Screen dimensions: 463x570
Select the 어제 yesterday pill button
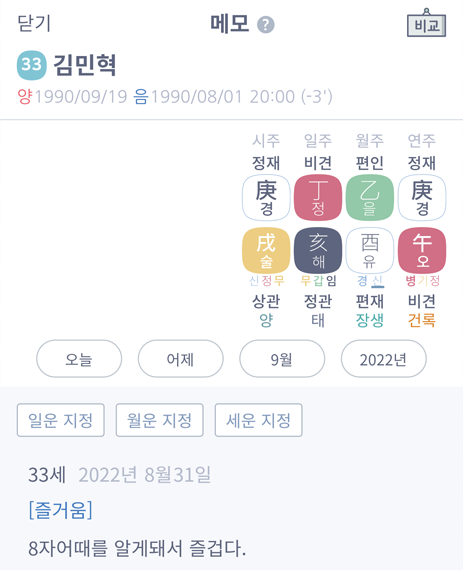tap(181, 359)
